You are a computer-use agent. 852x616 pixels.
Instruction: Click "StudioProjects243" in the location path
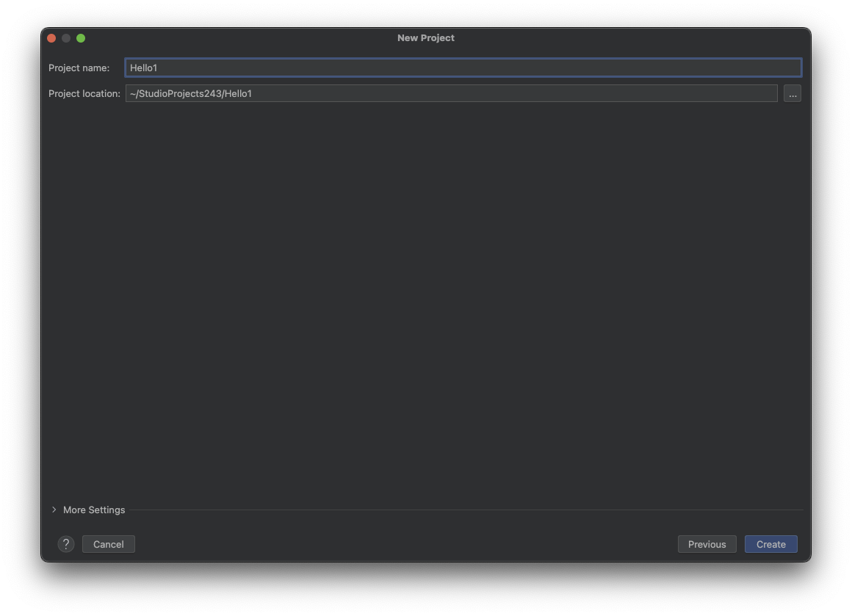[180, 93]
